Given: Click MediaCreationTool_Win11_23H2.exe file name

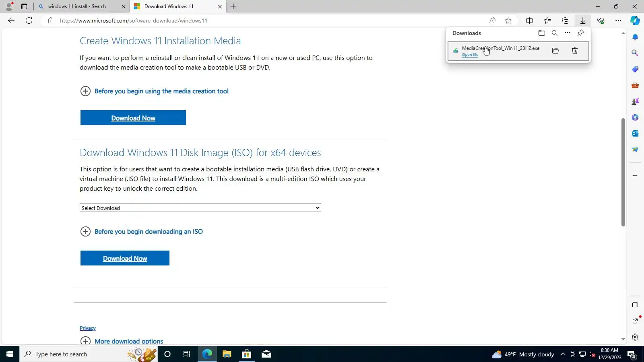Looking at the screenshot, I should click(501, 48).
